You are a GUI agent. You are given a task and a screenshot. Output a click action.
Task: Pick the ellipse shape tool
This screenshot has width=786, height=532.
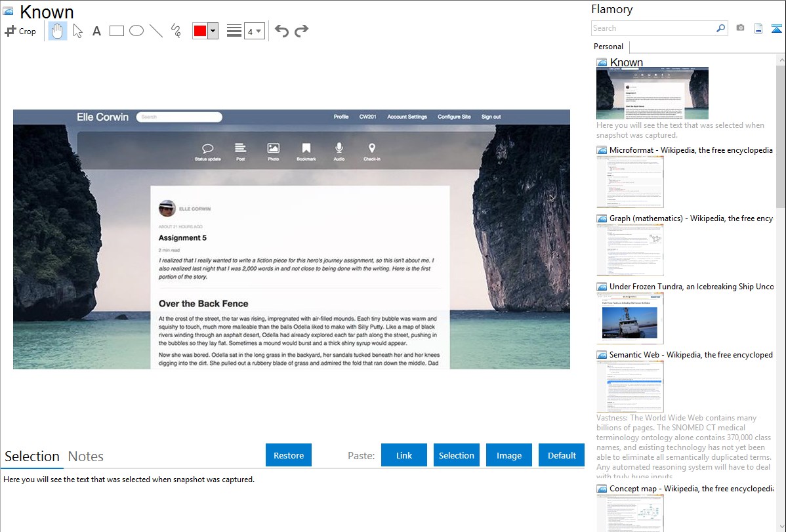[x=136, y=31]
